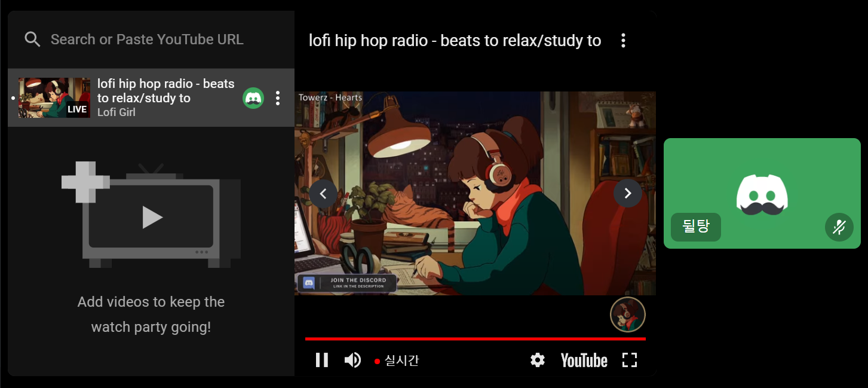Viewport: 868px width, 388px height.
Task: Click the add videos TV placeholder illustration
Action: (151, 214)
